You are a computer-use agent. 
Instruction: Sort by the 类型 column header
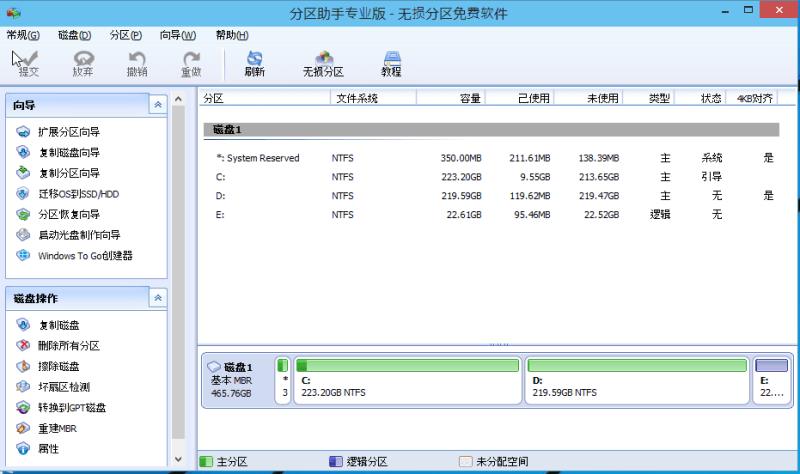[648, 98]
